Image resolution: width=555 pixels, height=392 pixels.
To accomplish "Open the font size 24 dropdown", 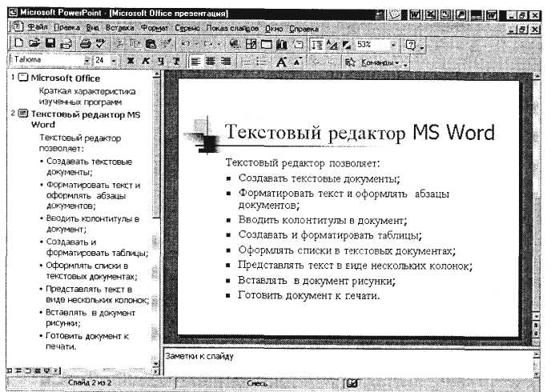I will [114, 61].
